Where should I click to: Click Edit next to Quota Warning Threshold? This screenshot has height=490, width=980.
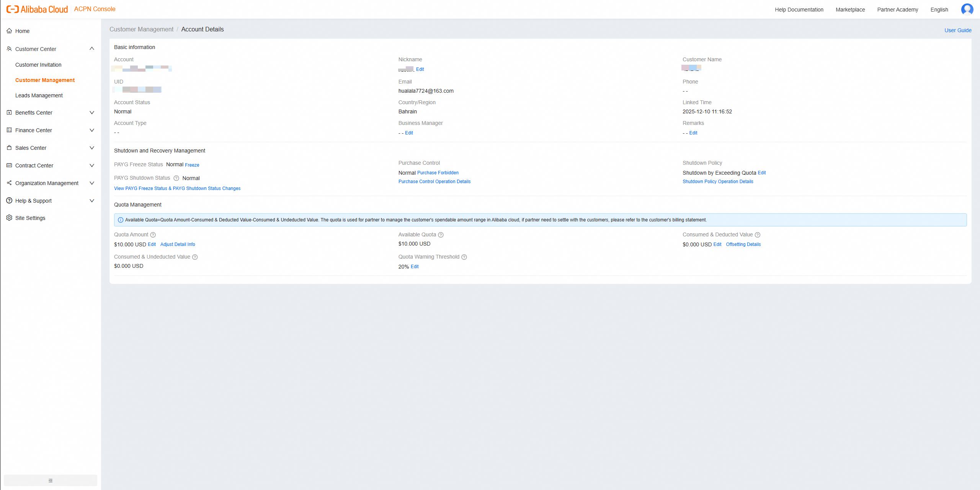(415, 267)
